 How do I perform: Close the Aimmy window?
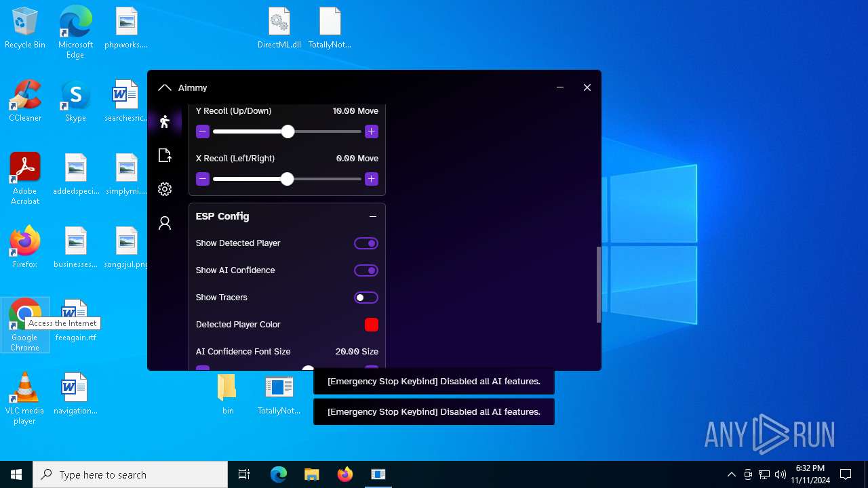coord(587,87)
